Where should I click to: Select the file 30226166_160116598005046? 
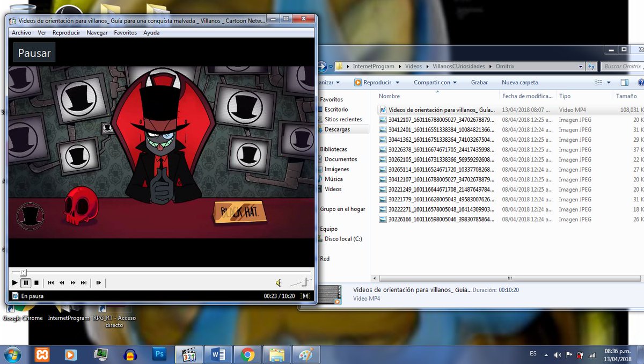pyautogui.click(x=510, y=219)
